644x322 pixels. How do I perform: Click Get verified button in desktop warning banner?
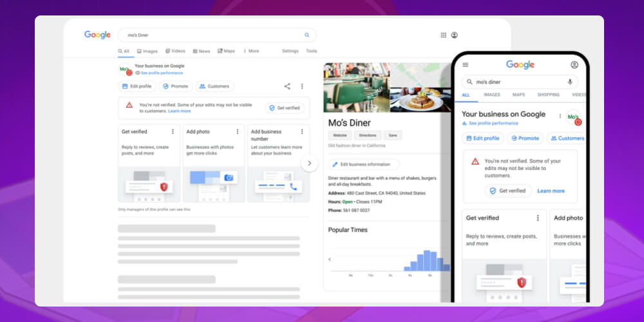coord(285,108)
